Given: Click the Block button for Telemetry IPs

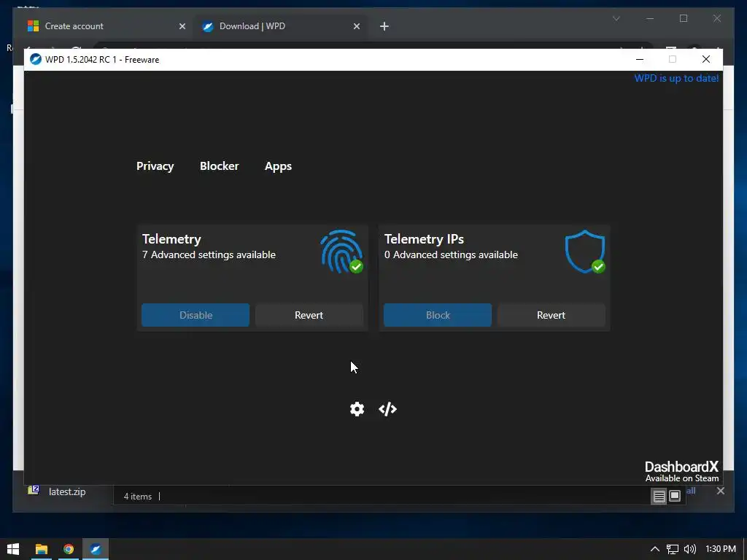Looking at the screenshot, I should pos(438,315).
